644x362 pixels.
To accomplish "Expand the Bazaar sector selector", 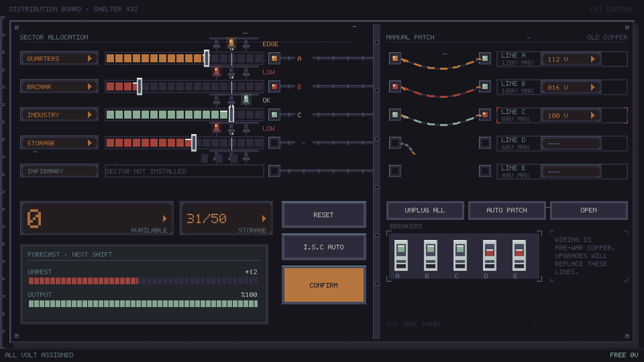I will pyautogui.click(x=59, y=87).
